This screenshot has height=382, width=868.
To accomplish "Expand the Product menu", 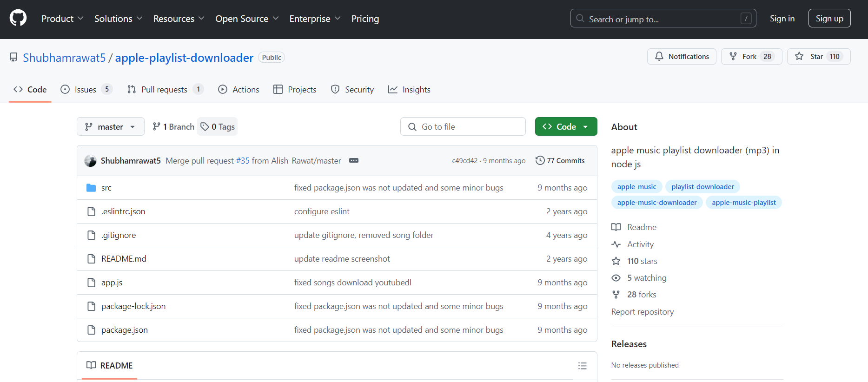I will [62, 19].
